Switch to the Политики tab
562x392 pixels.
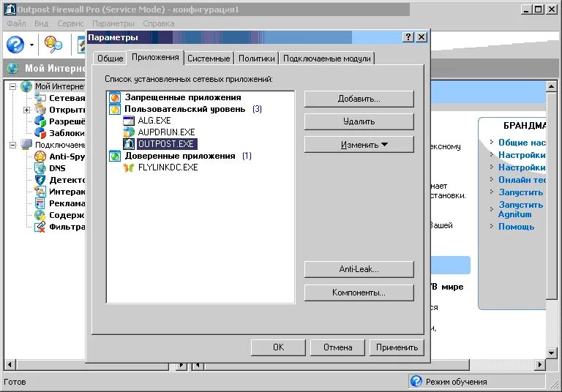click(x=257, y=59)
